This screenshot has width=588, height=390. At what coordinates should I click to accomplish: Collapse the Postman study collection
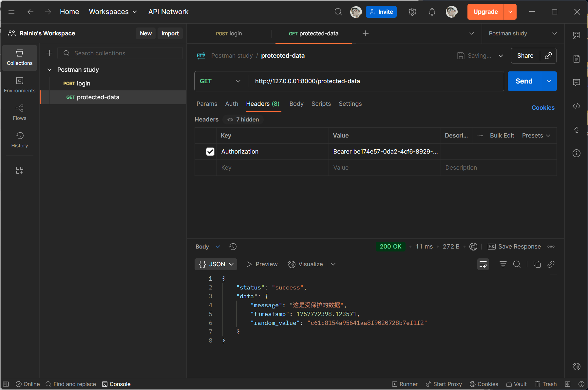(49, 70)
